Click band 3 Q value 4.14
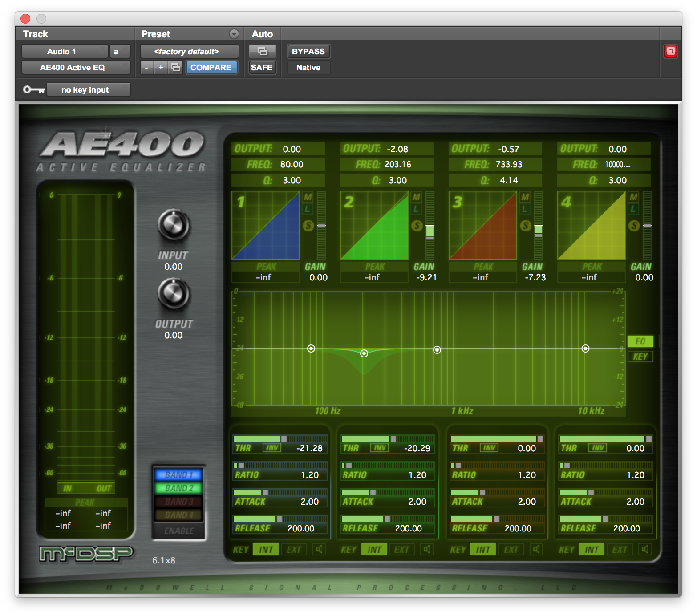697x616 pixels. tap(509, 180)
